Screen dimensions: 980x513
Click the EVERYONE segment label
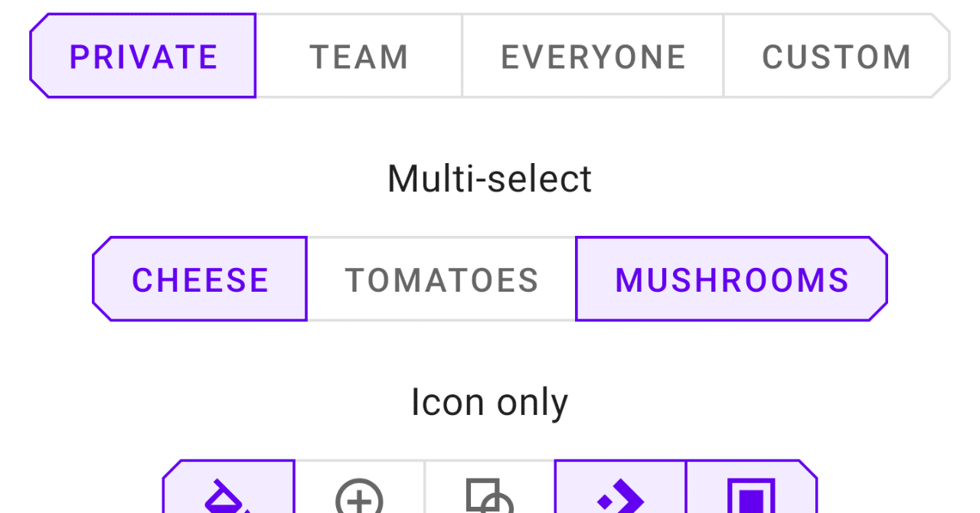(x=593, y=55)
